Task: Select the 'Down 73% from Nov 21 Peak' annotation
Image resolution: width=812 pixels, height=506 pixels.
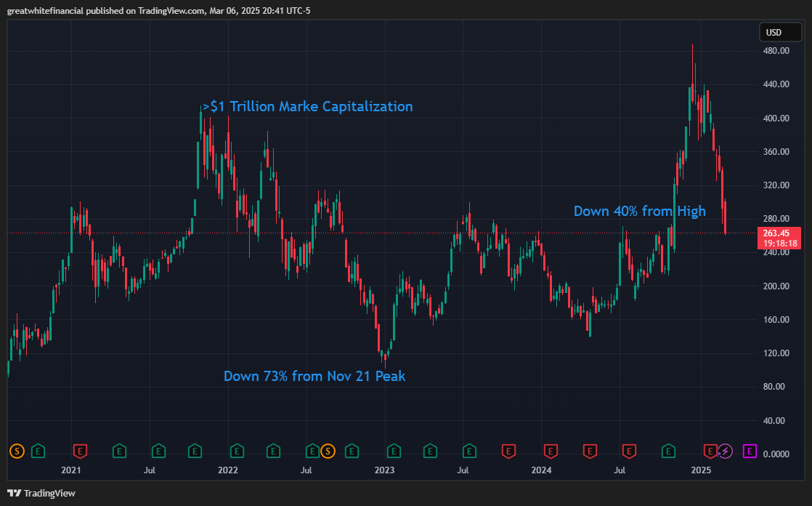Action: point(314,376)
